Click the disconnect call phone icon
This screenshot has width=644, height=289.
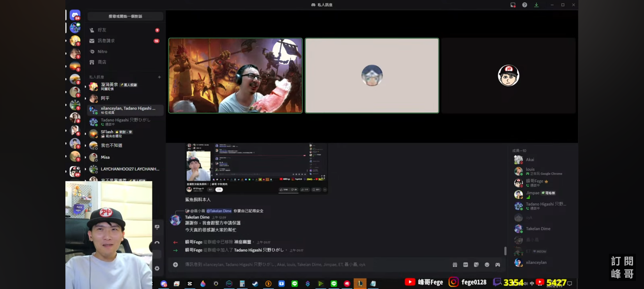[x=157, y=242]
